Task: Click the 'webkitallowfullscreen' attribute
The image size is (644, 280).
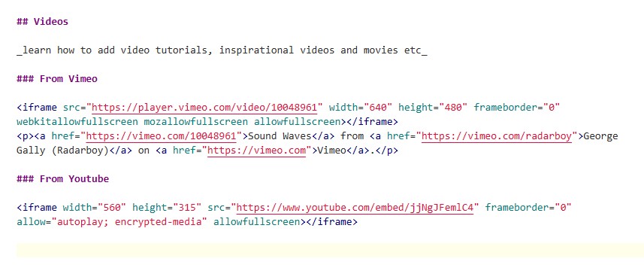Action: coord(77,122)
